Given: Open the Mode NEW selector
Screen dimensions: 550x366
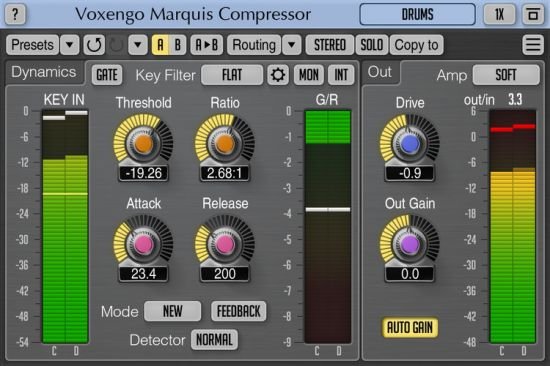Looking at the screenshot, I should coord(173,311).
